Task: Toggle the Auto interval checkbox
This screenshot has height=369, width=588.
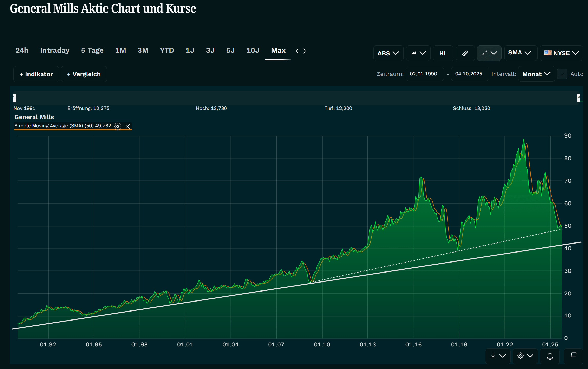Action: click(562, 74)
